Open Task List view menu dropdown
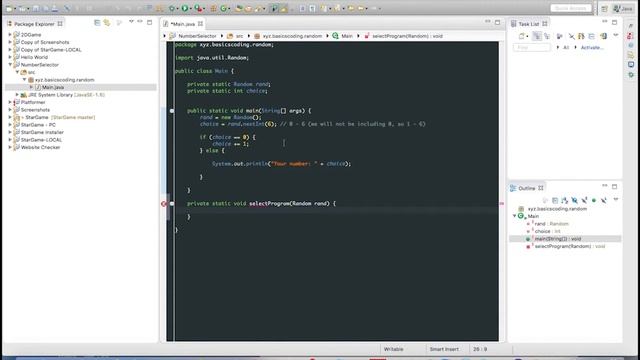Image resolution: width=640 pixels, height=360 pixels. click(x=616, y=35)
